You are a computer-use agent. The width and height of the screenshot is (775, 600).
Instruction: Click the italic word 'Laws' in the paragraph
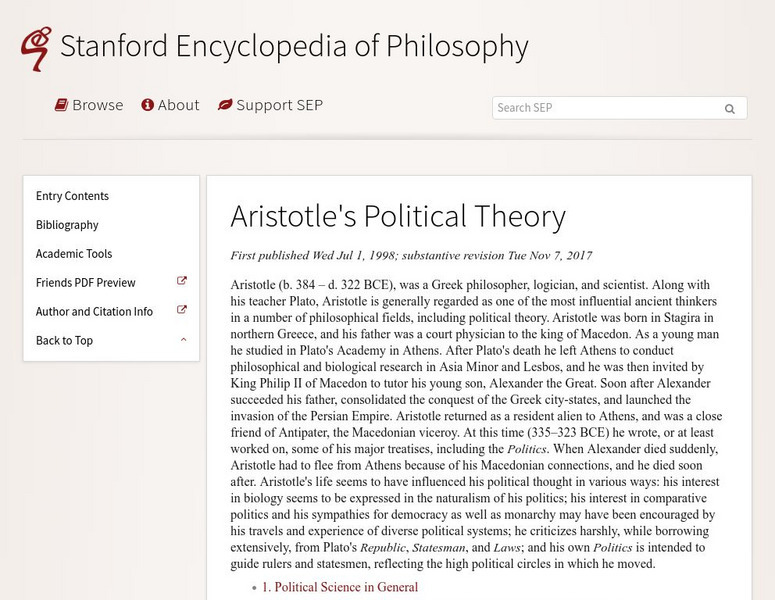click(507, 548)
